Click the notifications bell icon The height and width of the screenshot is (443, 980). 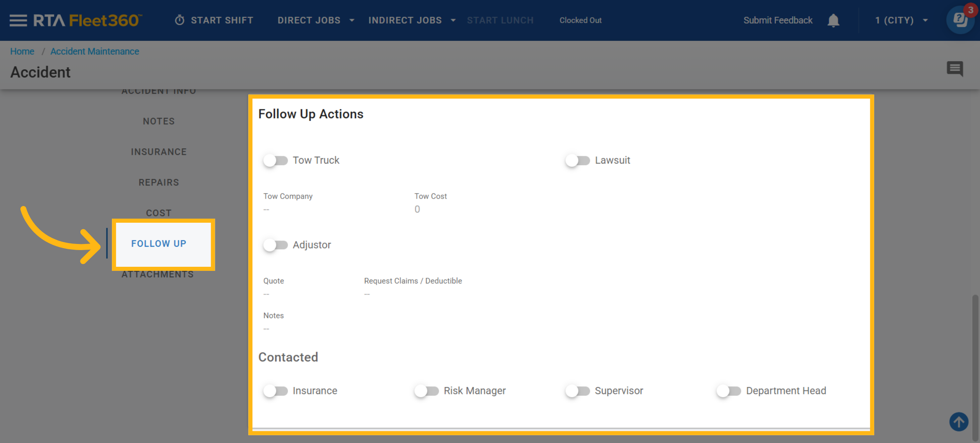pos(833,20)
